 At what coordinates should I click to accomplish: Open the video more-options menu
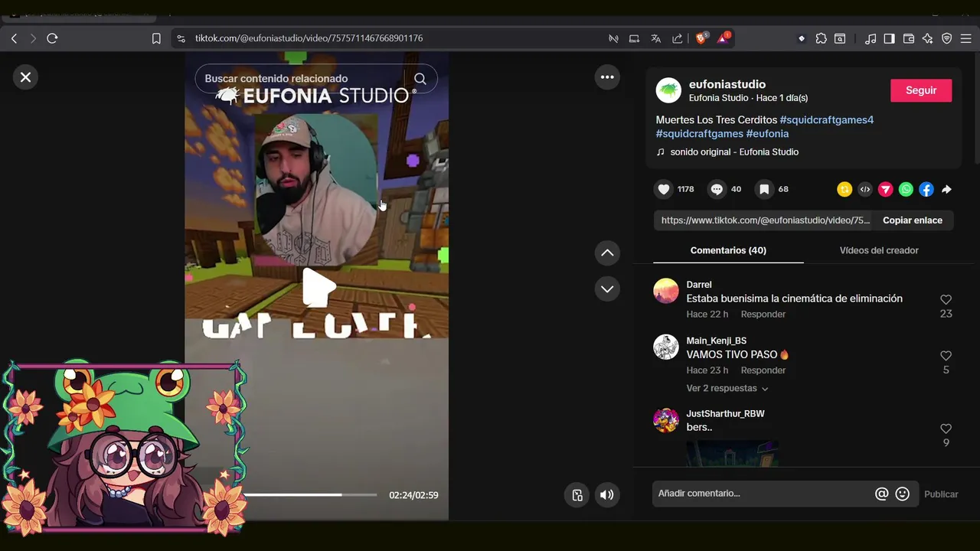(x=607, y=77)
